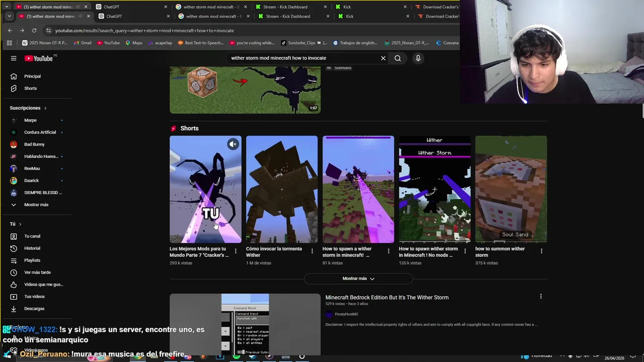
Task: Open the SonJoshe_Clips TikTok bookmark
Action: (304, 43)
